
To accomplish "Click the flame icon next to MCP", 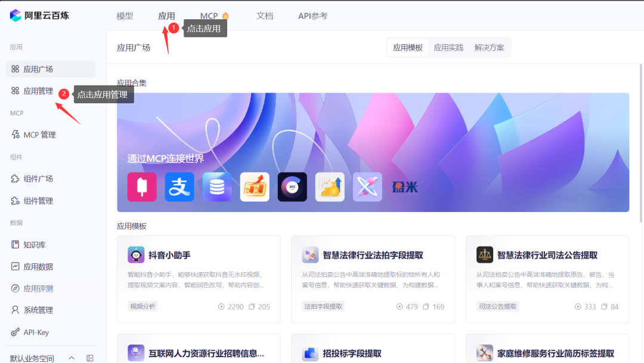I will (x=225, y=16).
